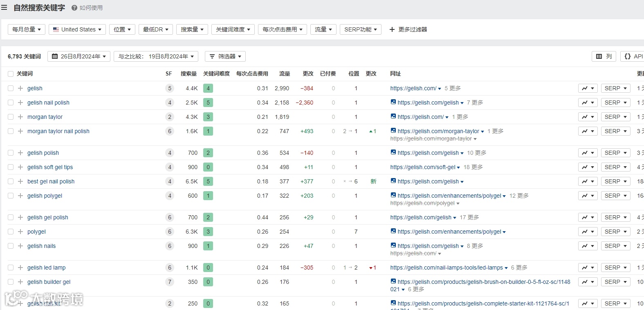
Task: Show '5 更多' URLs for gelish row
Action: pyautogui.click(x=453, y=88)
